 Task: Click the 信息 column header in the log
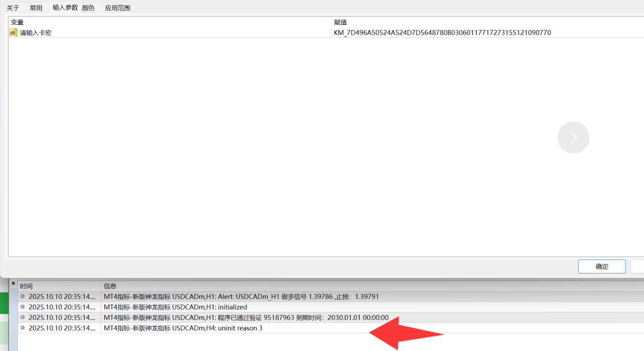tap(110, 286)
